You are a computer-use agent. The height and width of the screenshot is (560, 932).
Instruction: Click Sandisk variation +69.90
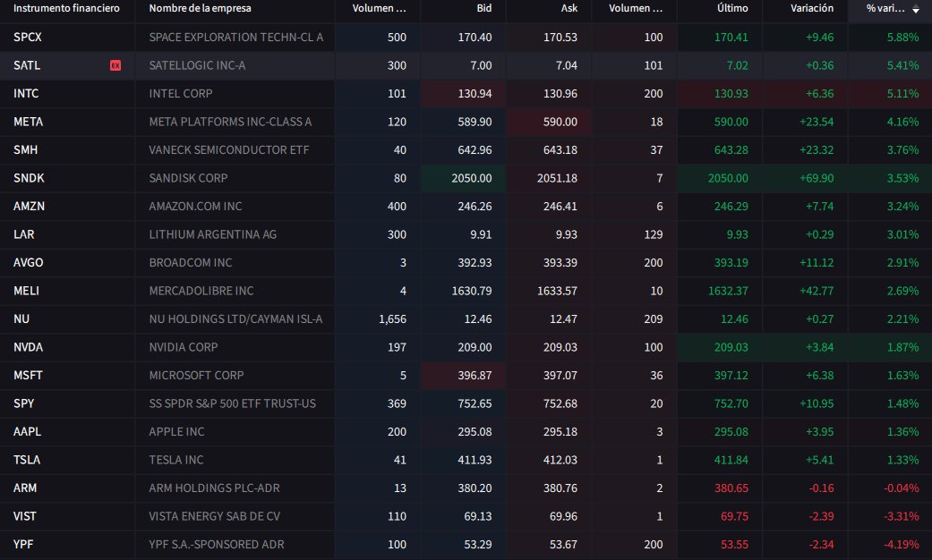point(817,178)
